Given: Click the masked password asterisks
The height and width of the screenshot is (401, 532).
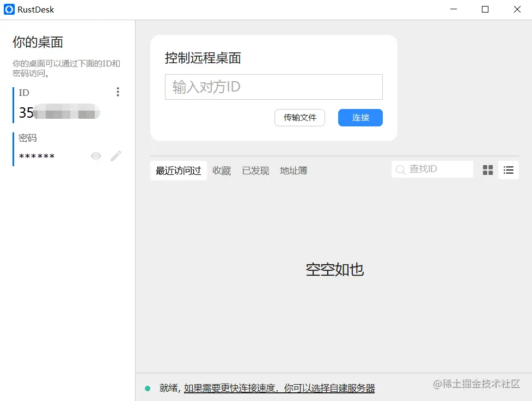Looking at the screenshot, I should point(36,156).
